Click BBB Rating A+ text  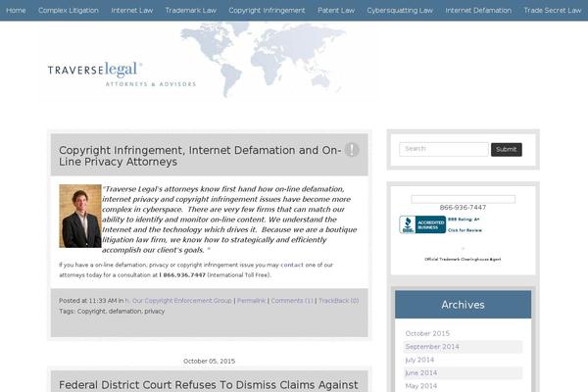click(x=464, y=220)
